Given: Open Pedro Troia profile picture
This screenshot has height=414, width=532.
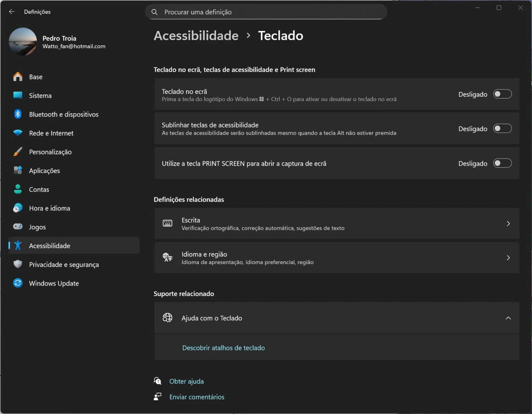Looking at the screenshot, I should 23,42.
